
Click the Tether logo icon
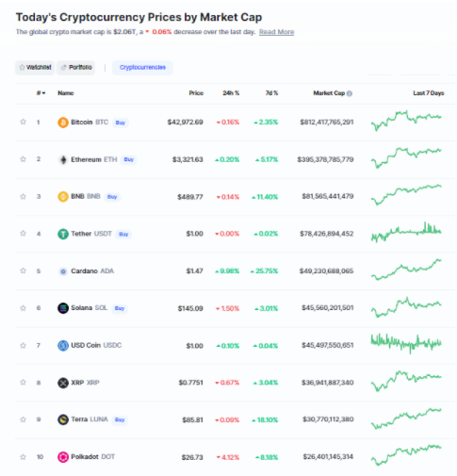coord(63,234)
